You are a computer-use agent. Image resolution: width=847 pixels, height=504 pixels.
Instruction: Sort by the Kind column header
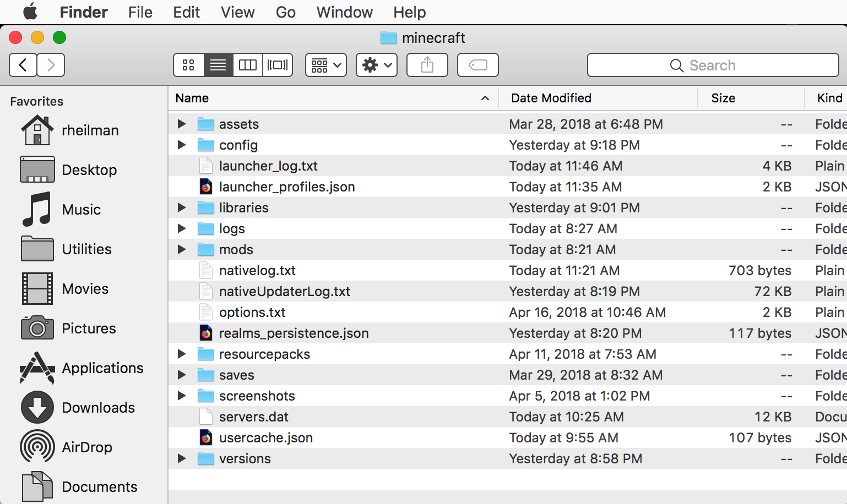click(826, 98)
